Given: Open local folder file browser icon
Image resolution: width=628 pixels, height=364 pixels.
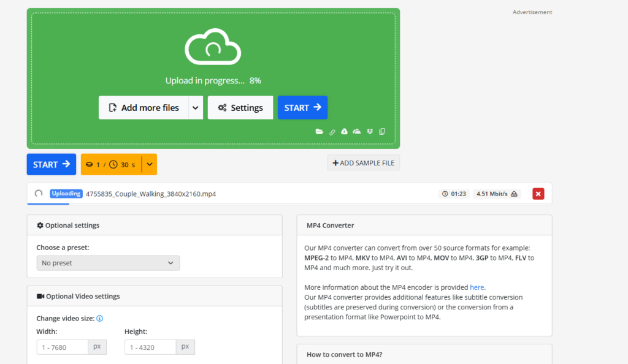Looking at the screenshot, I should click(x=319, y=132).
